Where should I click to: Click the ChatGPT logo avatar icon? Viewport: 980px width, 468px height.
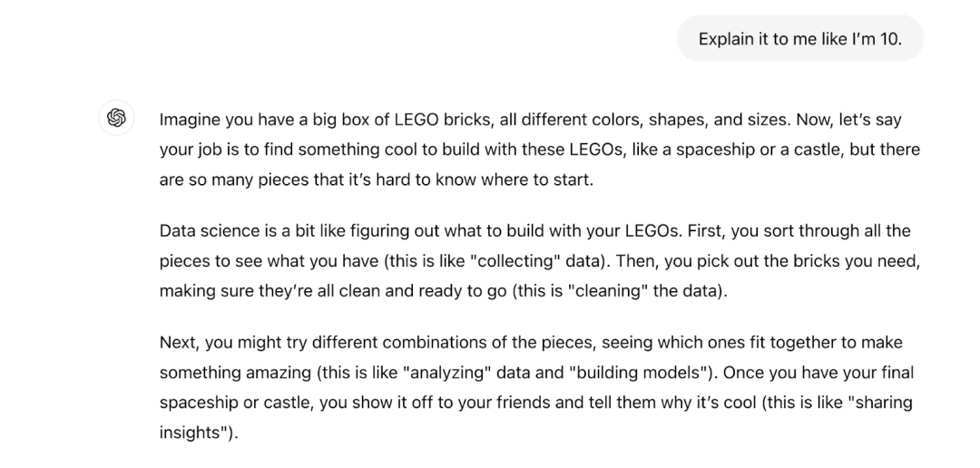click(117, 118)
